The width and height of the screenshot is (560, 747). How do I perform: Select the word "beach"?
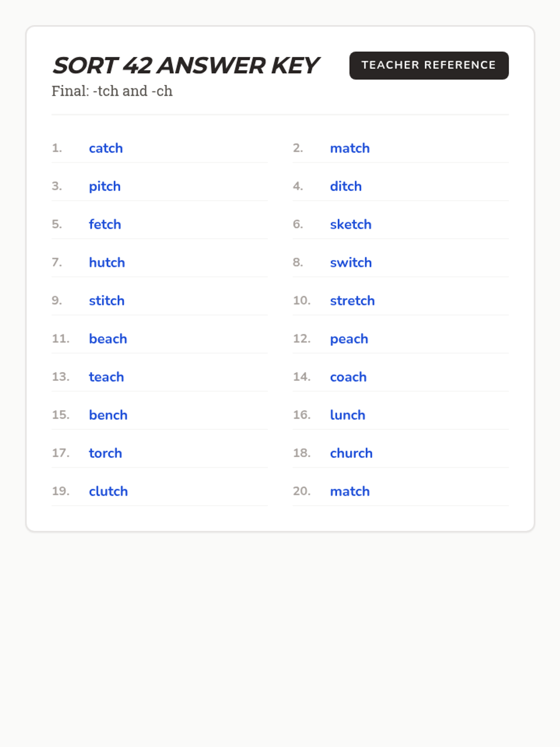(x=108, y=339)
